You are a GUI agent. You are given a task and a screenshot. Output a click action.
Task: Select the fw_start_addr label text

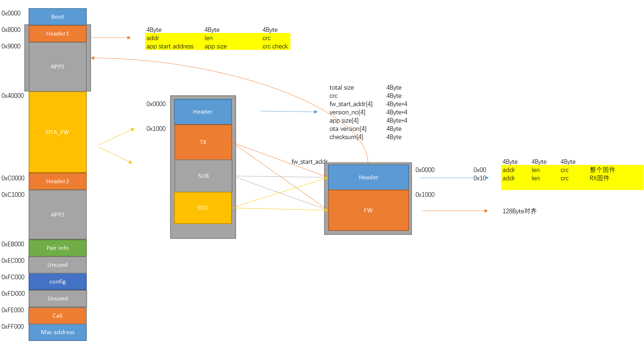point(309,162)
